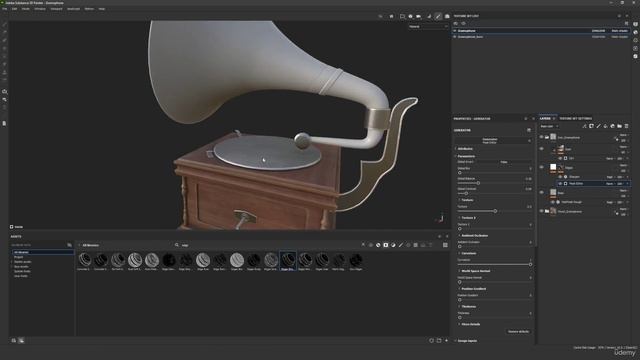Toggle the assets grid view icon
Screen dimensions: 640x360
[445, 245]
